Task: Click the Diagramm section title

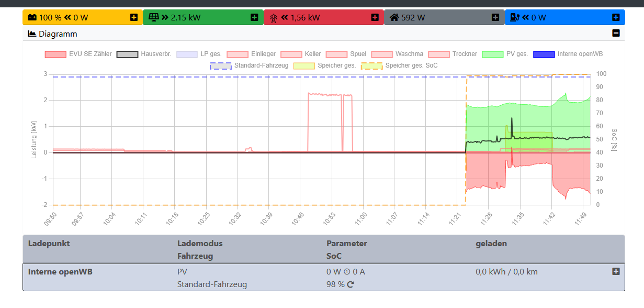Action: point(58,34)
